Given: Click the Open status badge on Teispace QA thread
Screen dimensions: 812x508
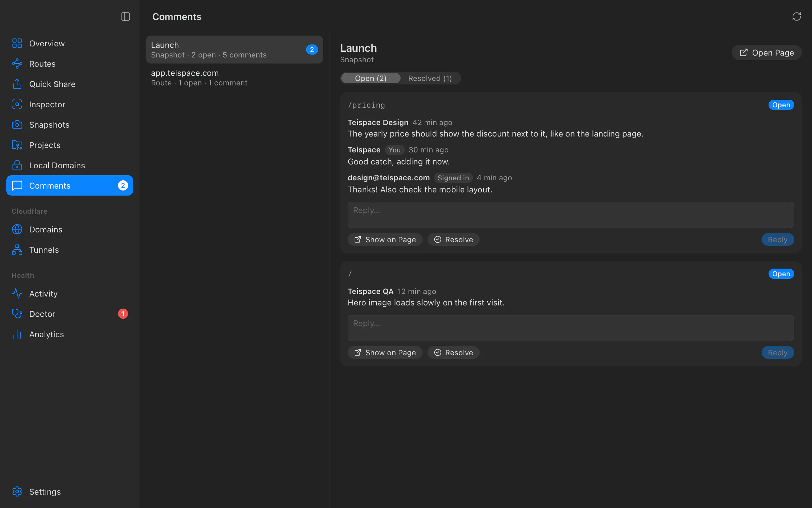Looking at the screenshot, I should pyautogui.click(x=781, y=274).
